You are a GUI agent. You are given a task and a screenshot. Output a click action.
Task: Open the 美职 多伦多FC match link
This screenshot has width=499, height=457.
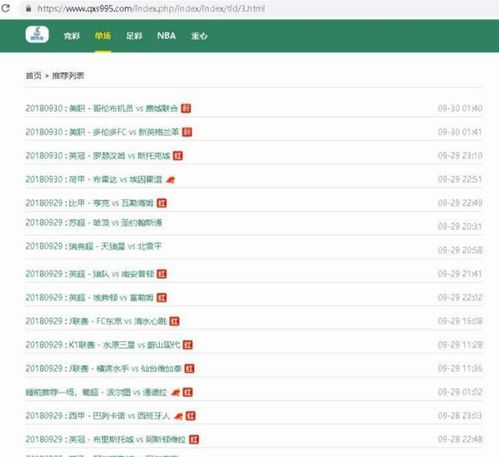pyautogui.click(x=102, y=132)
